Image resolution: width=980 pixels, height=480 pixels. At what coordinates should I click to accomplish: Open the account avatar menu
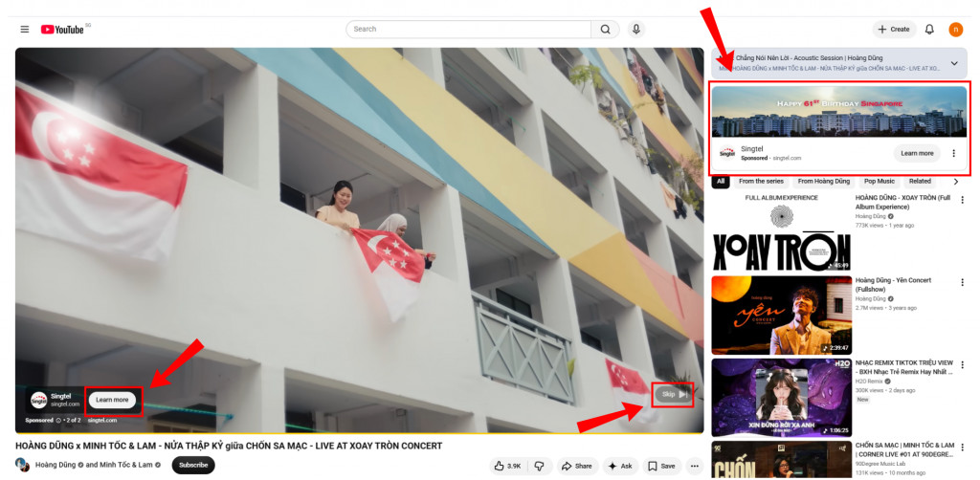(x=956, y=30)
